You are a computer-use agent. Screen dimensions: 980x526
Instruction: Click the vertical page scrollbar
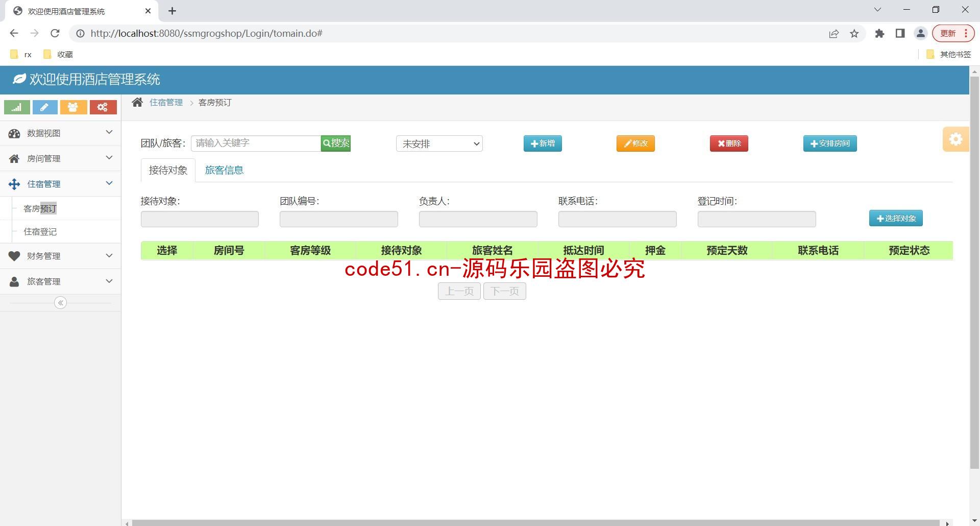click(x=974, y=272)
